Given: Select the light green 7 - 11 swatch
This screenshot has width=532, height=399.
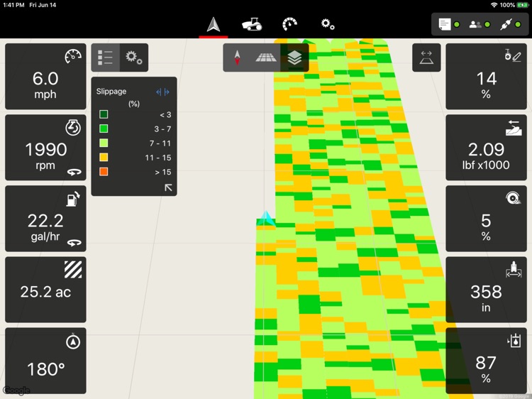Looking at the screenshot, I should click(x=104, y=143).
